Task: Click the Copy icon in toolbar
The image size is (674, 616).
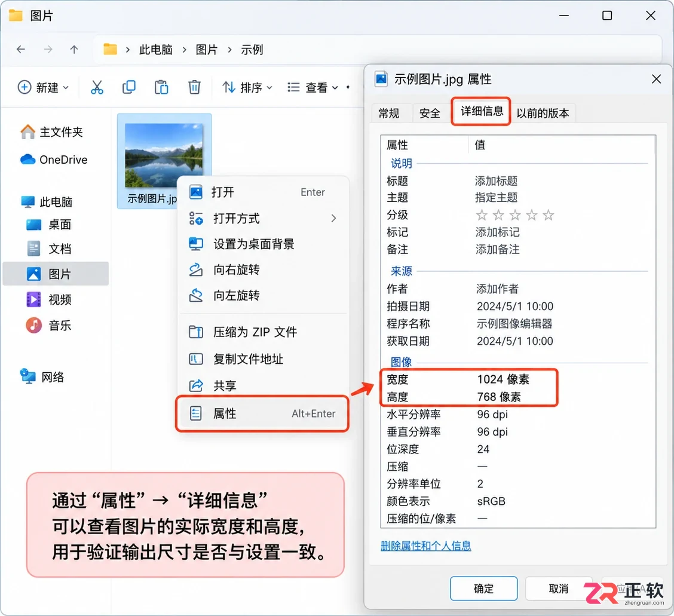Action: click(129, 87)
